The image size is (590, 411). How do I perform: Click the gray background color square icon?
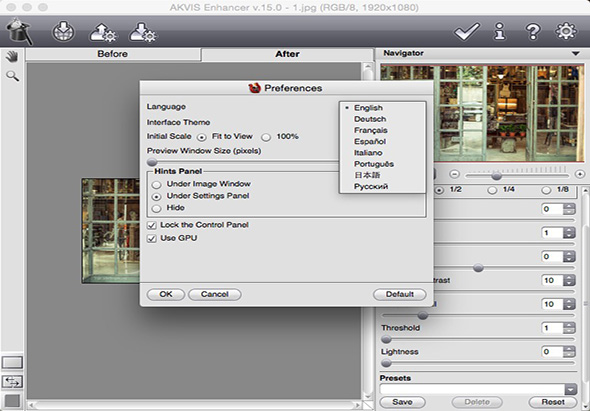coord(12,401)
